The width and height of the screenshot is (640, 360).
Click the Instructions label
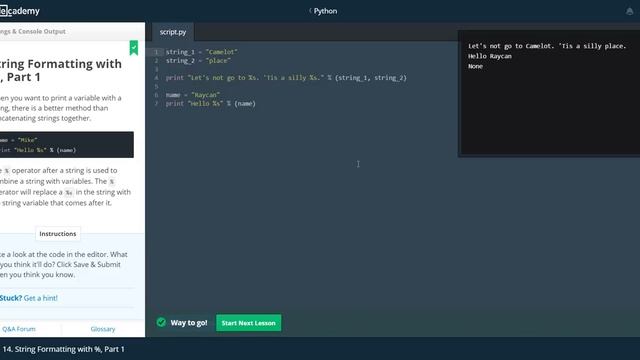(x=58, y=234)
